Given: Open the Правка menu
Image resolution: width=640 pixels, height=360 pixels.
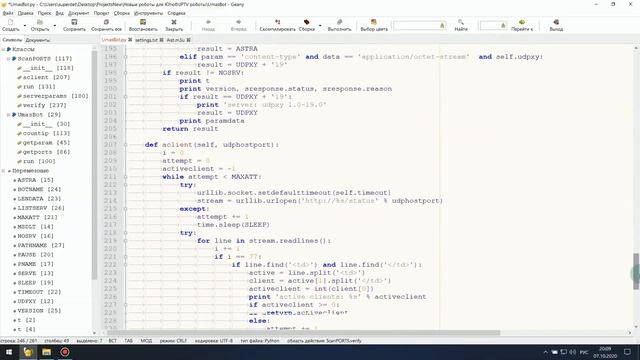Looking at the screenshot, I should coord(25,13).
